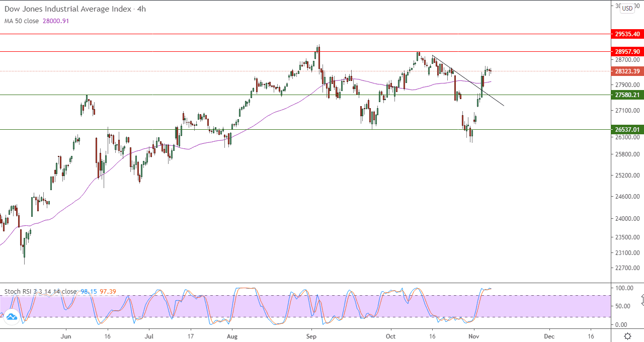Click the Aug date on time axis
The width and height of the screenshot is (644, 342).
click(232, 336)
